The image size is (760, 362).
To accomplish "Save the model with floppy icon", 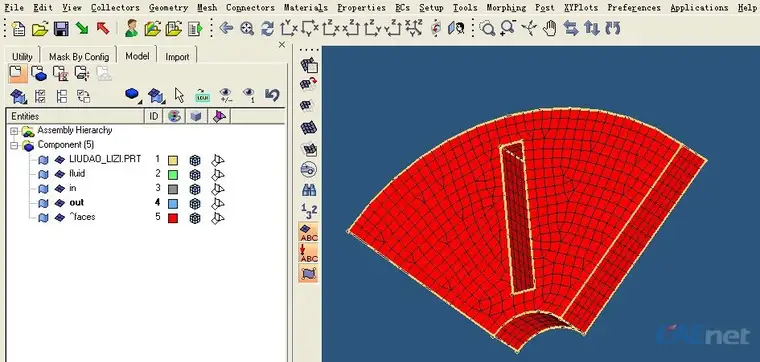I will (x=61, y=29).
